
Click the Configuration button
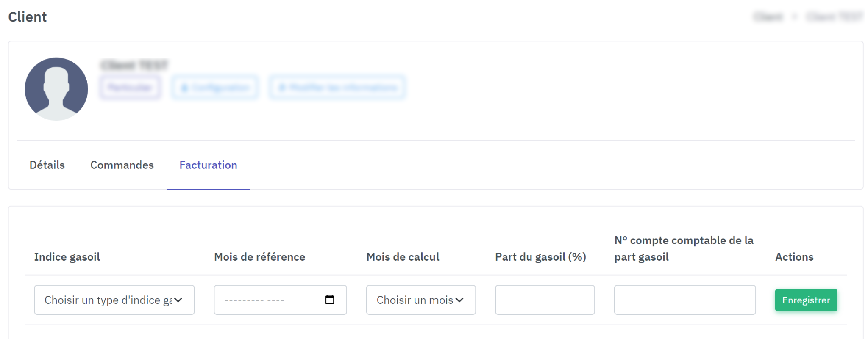[215, 88]
